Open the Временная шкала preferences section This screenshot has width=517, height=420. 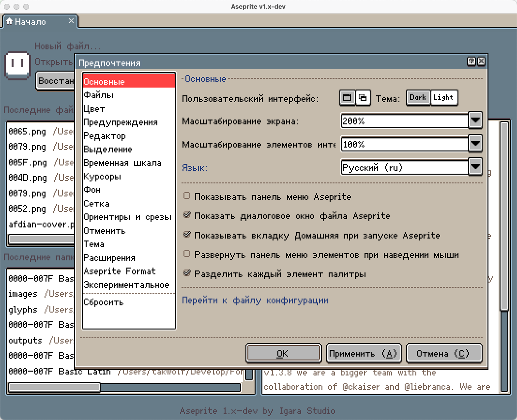[x=129, y=163]
